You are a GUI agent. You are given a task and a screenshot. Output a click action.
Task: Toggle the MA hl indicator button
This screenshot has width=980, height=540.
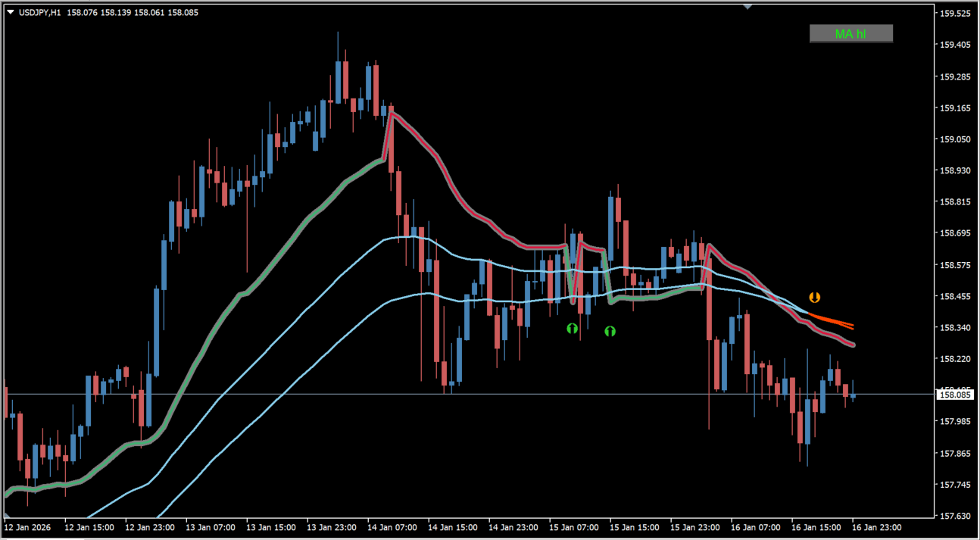coord(850,33)
